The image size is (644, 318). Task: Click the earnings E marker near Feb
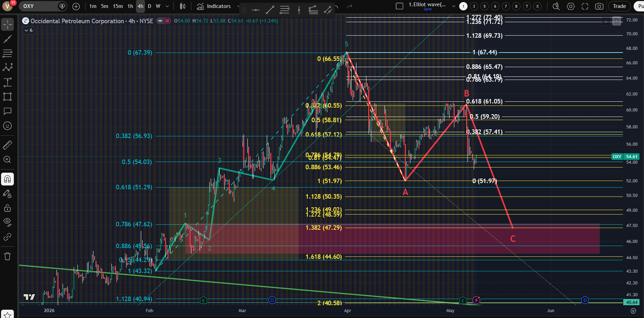(203, 300)
